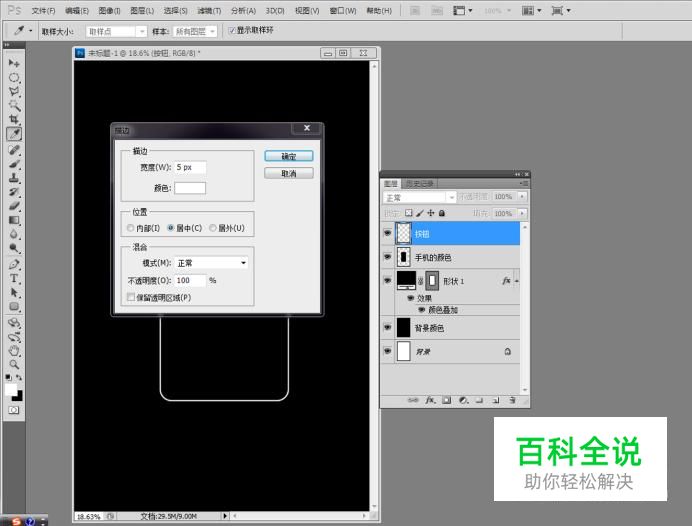Click the add layer style fx icon
The image size is (692, 526).
(430, 400)
